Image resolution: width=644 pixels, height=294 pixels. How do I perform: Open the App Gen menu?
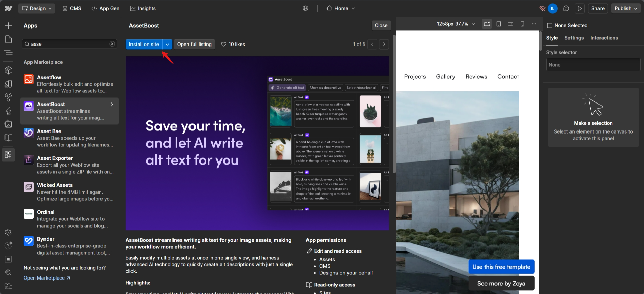[x=106, y=8]
